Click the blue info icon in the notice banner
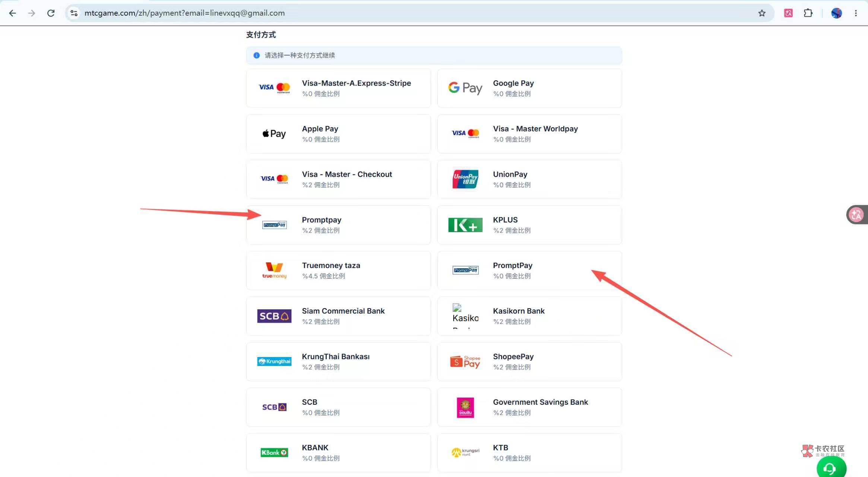Screen dimensions: 868x477 pyautogui.click(x=256, y=55)
